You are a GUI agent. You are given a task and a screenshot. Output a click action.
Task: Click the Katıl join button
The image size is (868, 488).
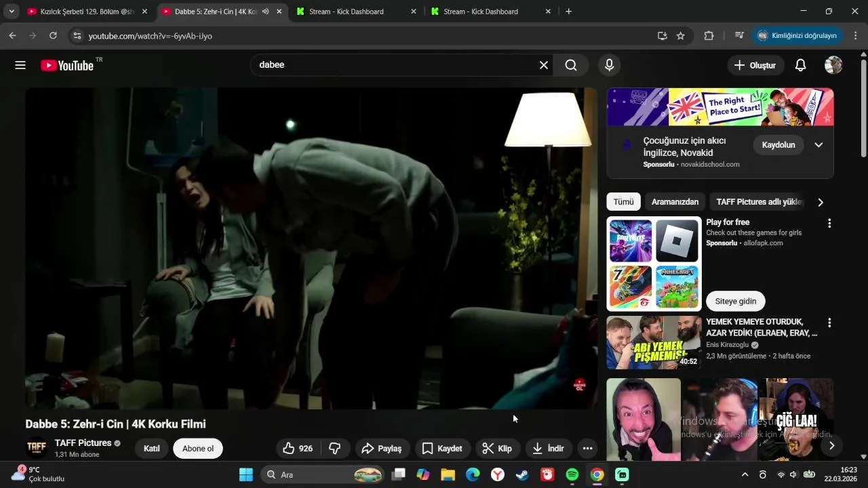click(x=152, y=449)
